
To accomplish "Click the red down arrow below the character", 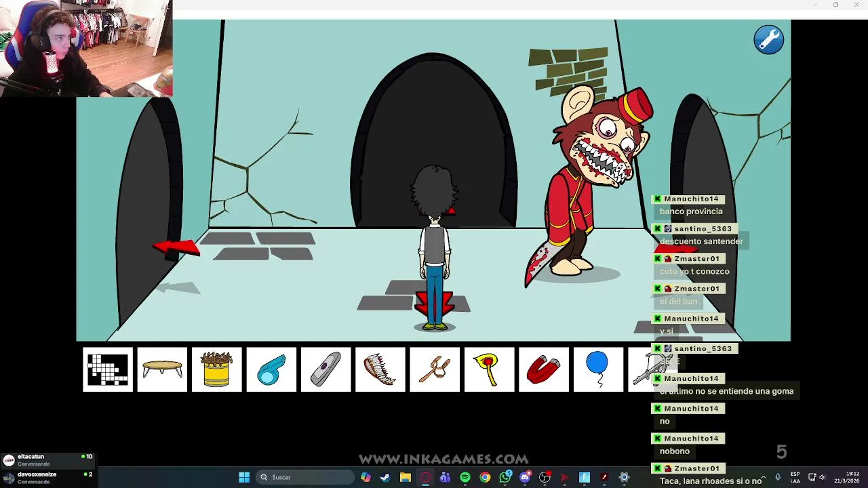I will click(x=434, y=306).
